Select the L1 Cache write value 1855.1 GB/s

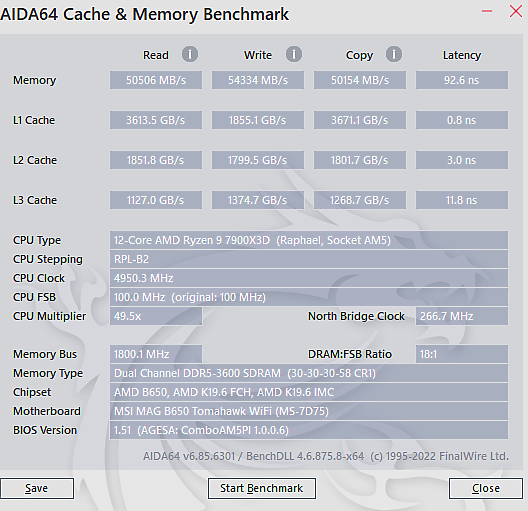(x=258, y=120)
